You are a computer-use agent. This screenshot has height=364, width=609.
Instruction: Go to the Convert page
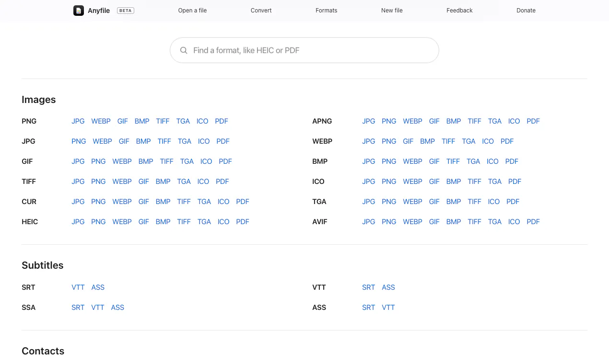(x=261, y=11)
